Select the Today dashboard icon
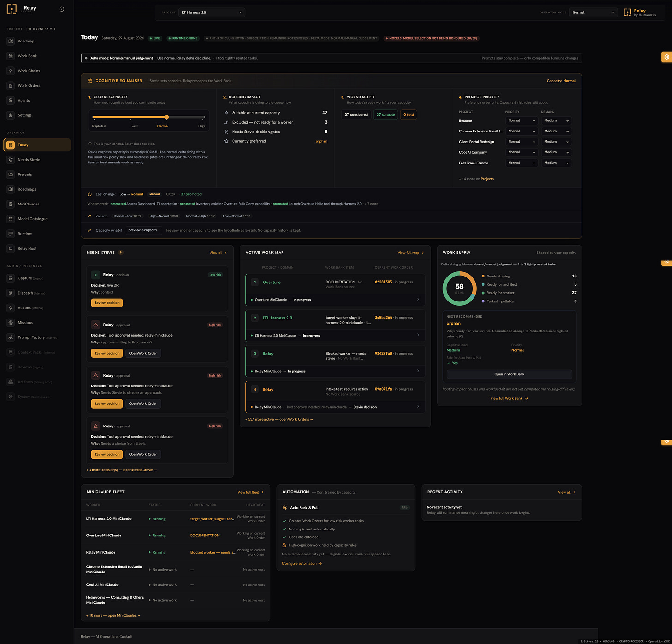Viewport: 672px width, 644px height. pos(11,145)
